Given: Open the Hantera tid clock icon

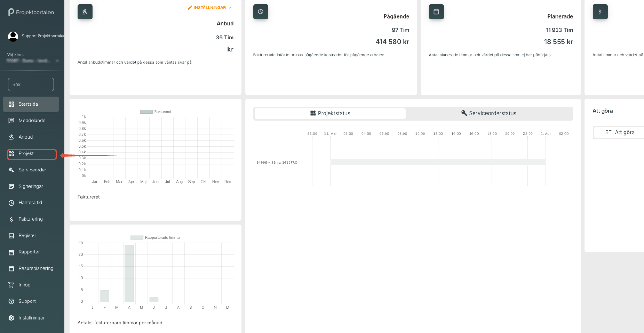Looking at the screenshot, I should (x=11, y=203).
